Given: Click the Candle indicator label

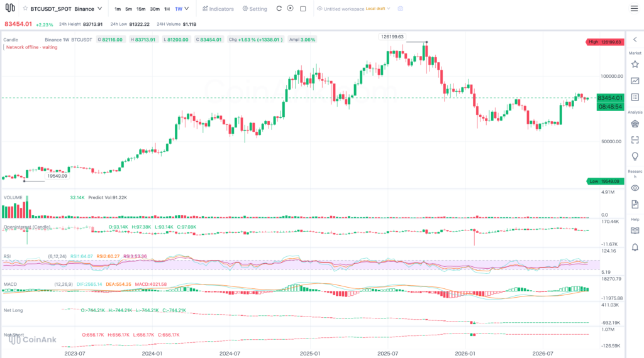Looking at the screenshot, I should click(x=11, y=40).
